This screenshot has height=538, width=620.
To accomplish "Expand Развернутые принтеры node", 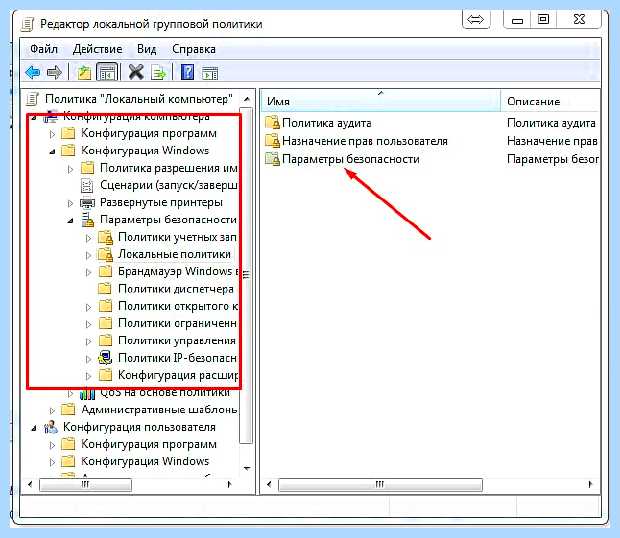I will coord(70,203).
